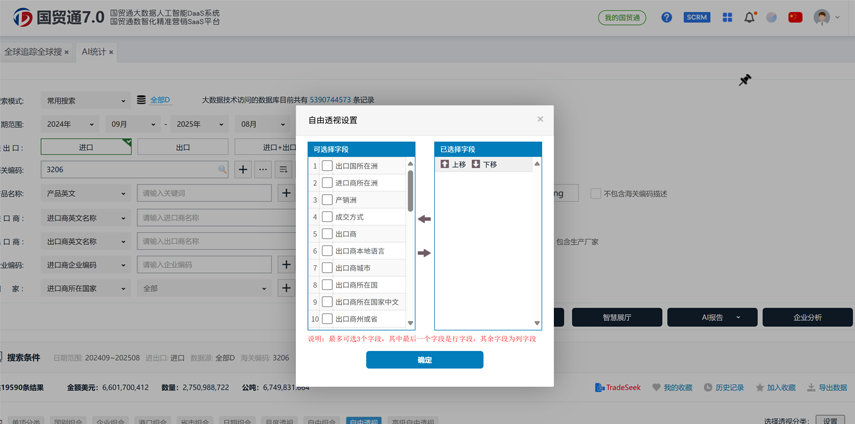The width and height of the screenshot is (855, 424).
Task: Switch to the 全球追踪全球搜 tab
Action: tap(33, 52)
